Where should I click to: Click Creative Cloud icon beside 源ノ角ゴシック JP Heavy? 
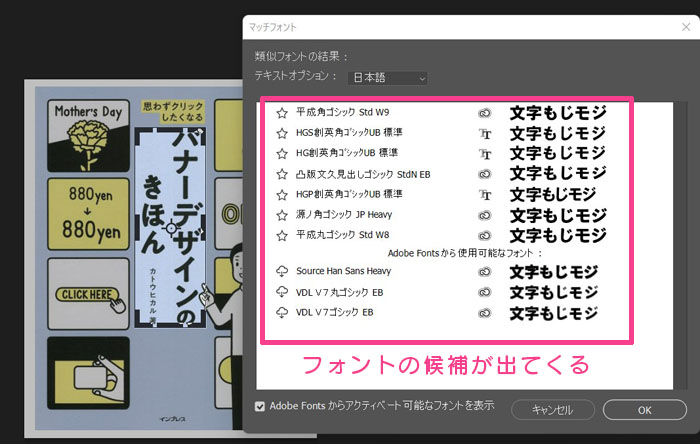click(485, 216)
